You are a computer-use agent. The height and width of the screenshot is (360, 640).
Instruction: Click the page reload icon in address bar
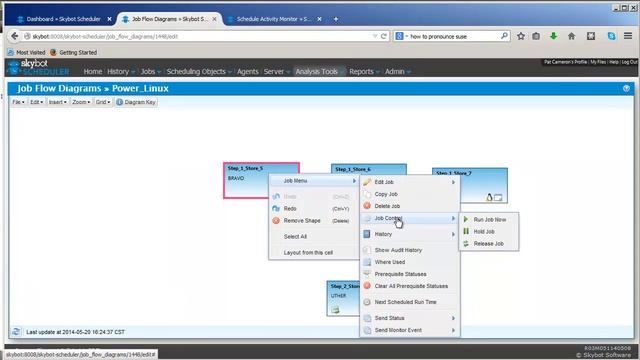(x=384, y=36)
